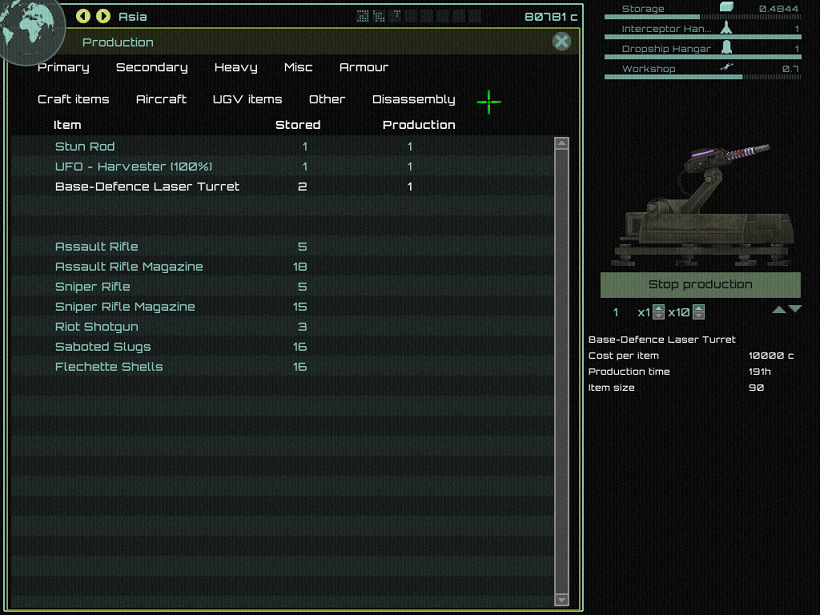Decrease quantity by ten with x10 down arrow
This screenshot has height=615, width=820.
tap(699, 316)
